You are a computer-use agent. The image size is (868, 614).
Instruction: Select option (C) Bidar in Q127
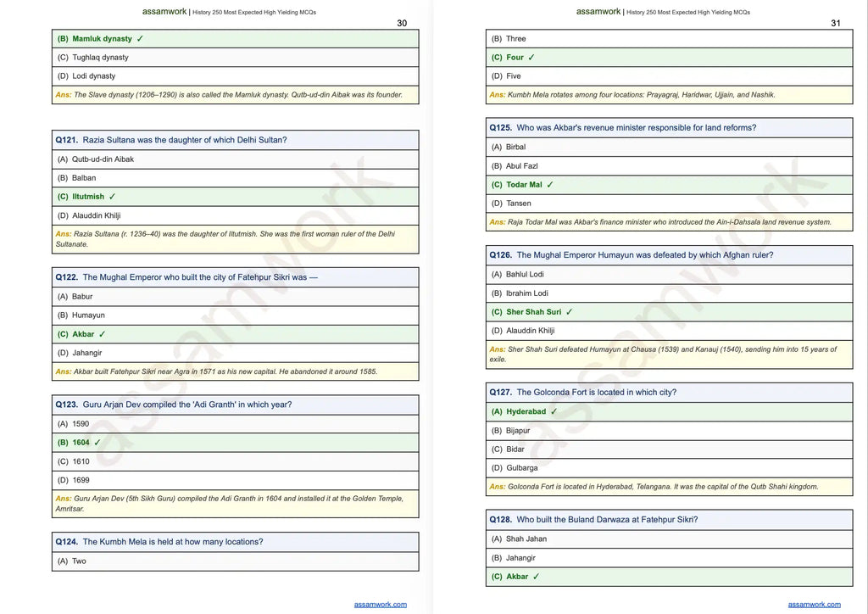(x=670, y=449)
